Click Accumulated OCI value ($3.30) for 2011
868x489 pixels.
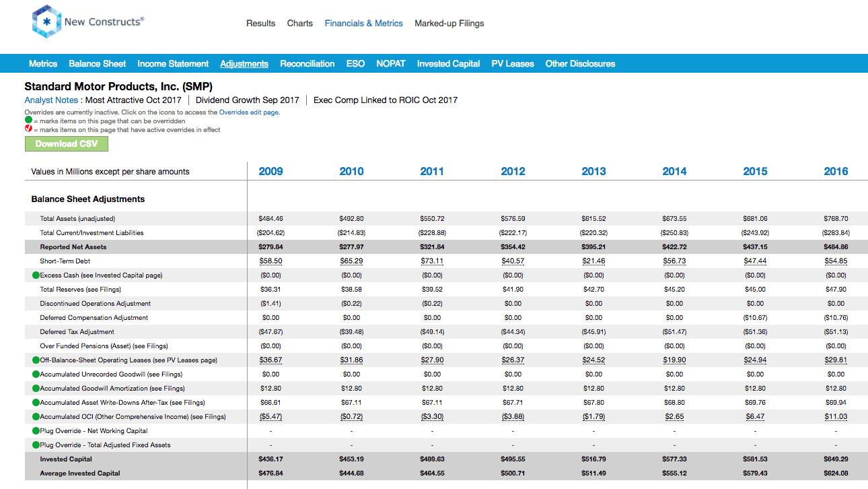pyautogui.click(x=432, y=416)
